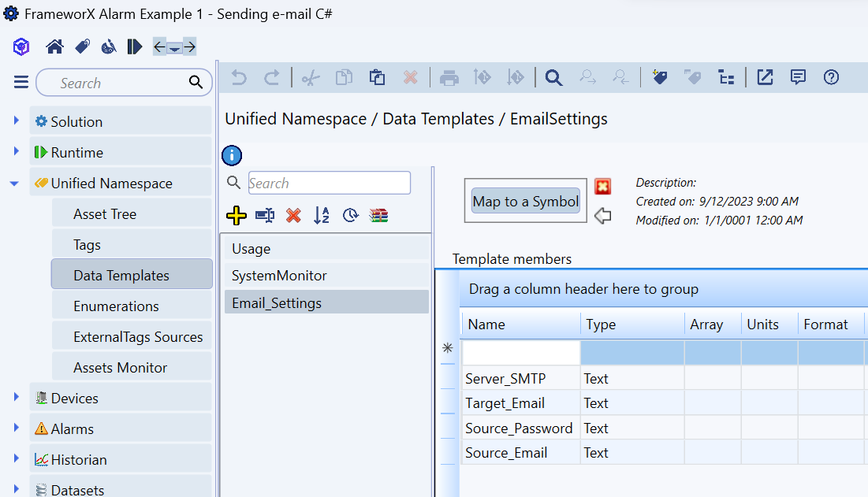Click the Home icon in top toolbar
Image resolution: width=868 pixels, height=497 pixels.
click(x=54, y=47)
